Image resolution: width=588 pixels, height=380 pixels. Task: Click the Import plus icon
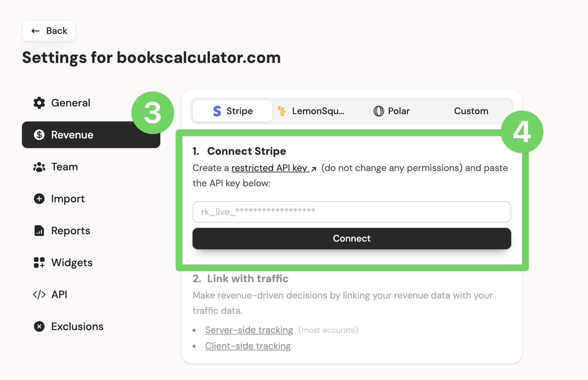tap(39, 199)
